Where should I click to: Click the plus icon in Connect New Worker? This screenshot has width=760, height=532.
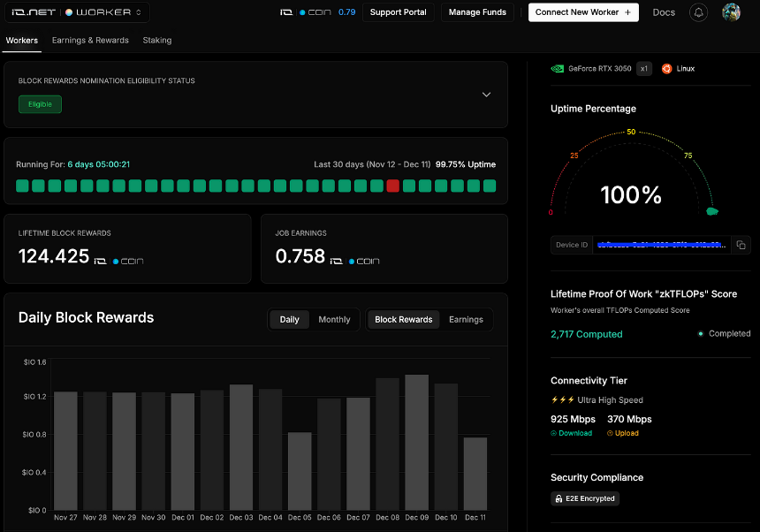(627, 12)
